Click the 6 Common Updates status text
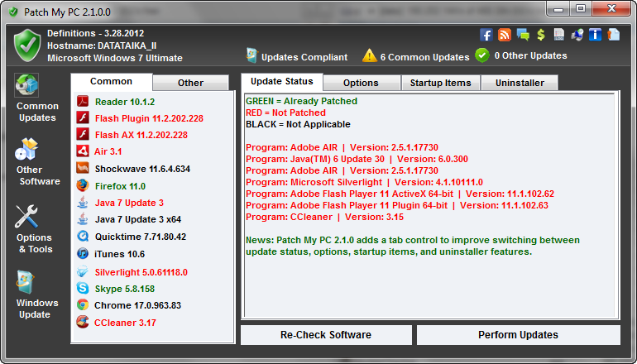Viewport: 637px width, 364px height. (x=425, y=57)
